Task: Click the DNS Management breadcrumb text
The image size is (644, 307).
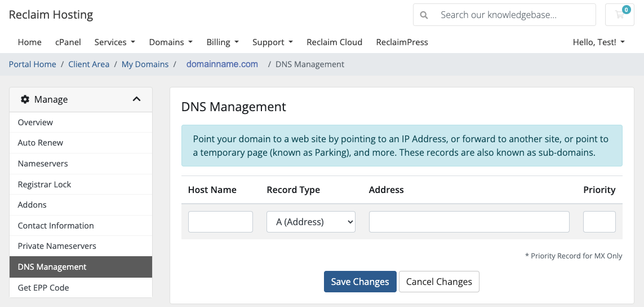Action: 310,64
